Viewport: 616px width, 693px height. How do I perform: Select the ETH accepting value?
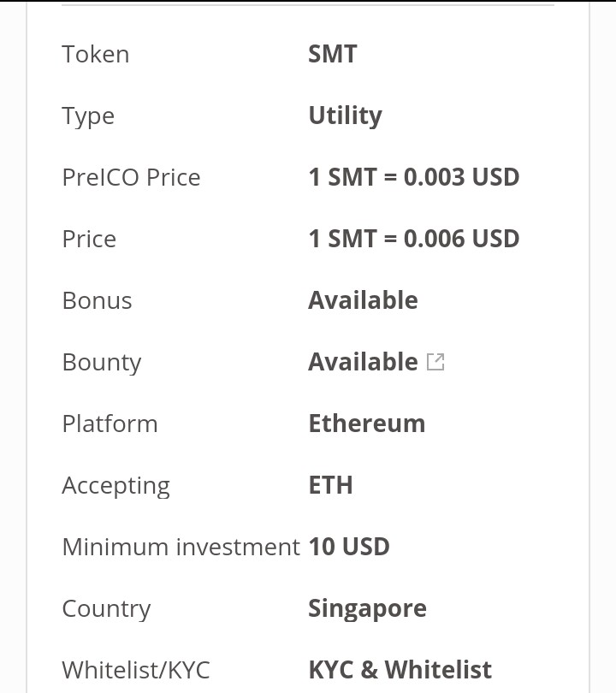click(x=330, y=485)
